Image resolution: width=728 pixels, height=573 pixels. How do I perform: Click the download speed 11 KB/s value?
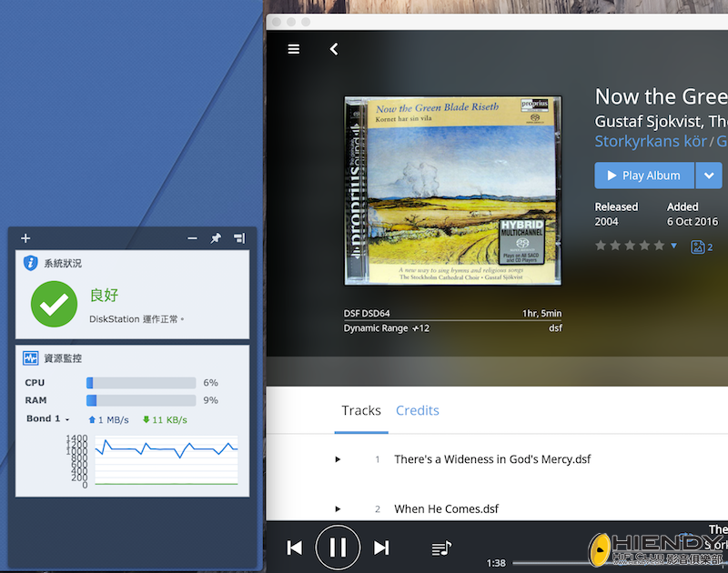point(165,420)
